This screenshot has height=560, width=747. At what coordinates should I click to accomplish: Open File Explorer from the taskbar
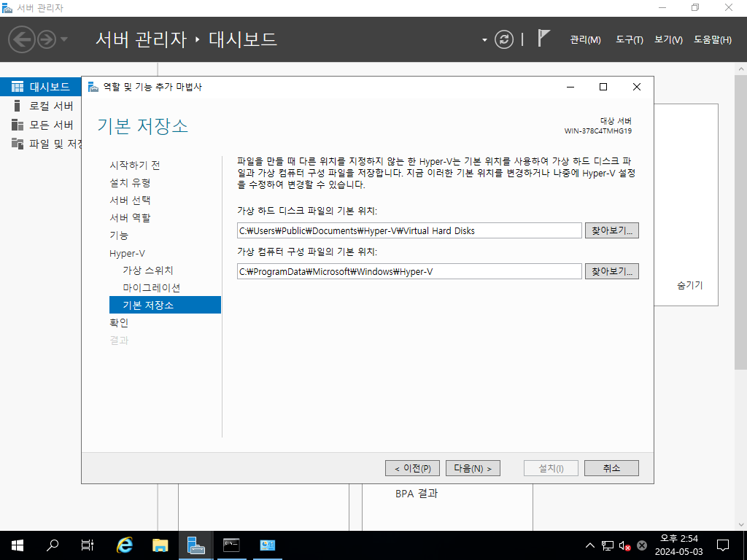pyautogui.click(x=160, y=545)
